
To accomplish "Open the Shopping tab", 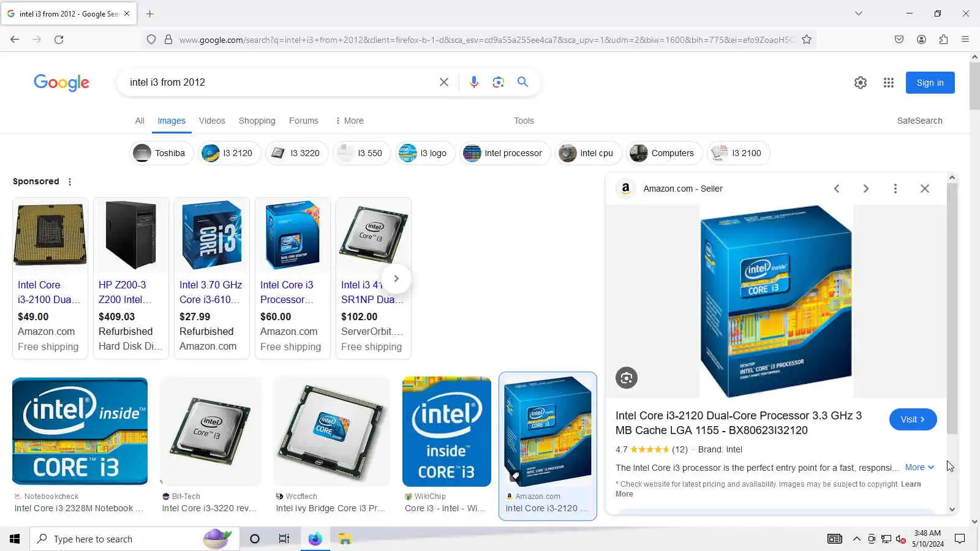I will point(257,121).
